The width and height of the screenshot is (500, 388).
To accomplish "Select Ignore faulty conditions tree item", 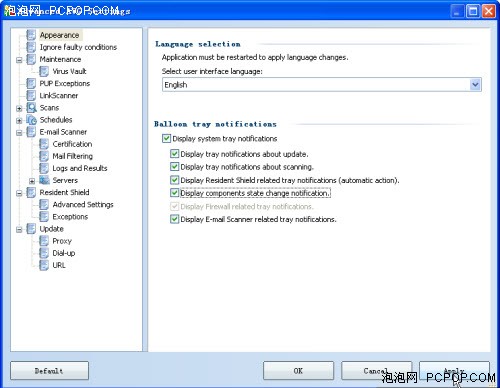I will [78, 47].
